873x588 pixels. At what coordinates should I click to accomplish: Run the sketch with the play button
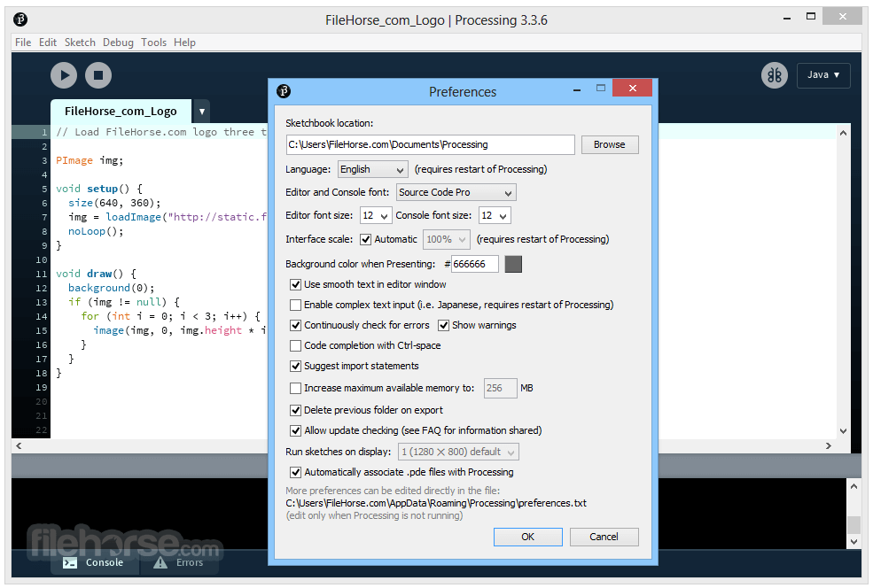coord(64,75)
